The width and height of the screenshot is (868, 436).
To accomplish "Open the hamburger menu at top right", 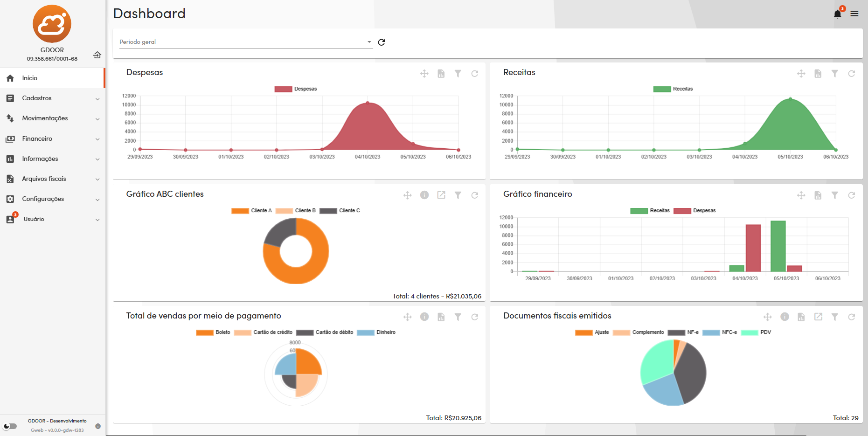I will tap(854, 14).
